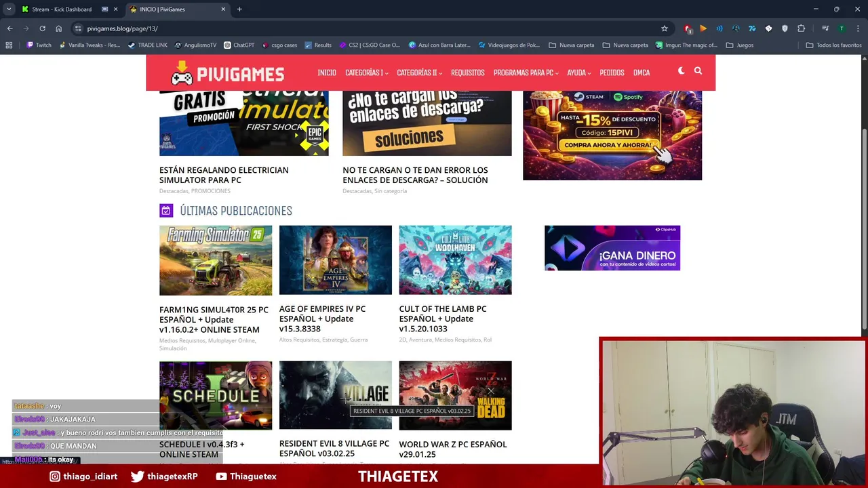Toggle the dark mode moon icon
The width and height of the screenshot is (868, 488).
click(x=682, y=71)
